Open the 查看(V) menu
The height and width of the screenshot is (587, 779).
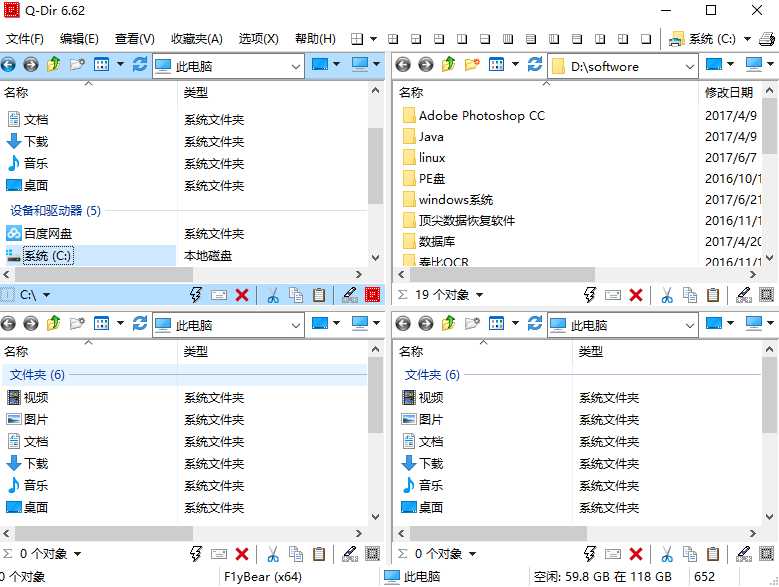[135, 39]
